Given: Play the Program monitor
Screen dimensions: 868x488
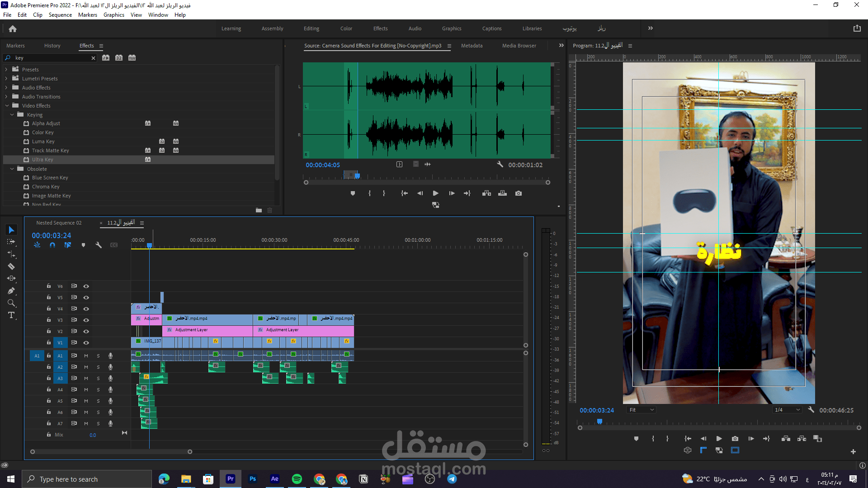Looking at the screenshot, I should [719, 439].
